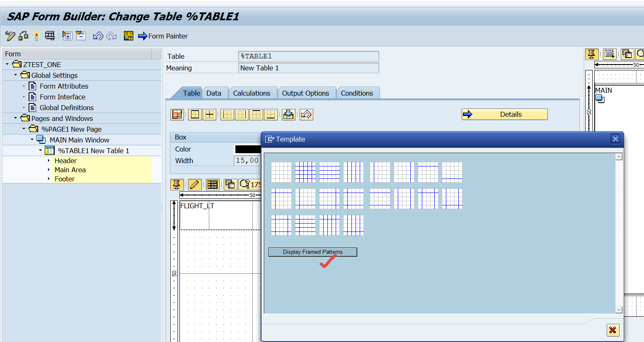Image resolution: width=644 pixels, height=342 pixels.
Task: Toggle the dashed selection icon in the top-right corner
Action: (609, 54)
